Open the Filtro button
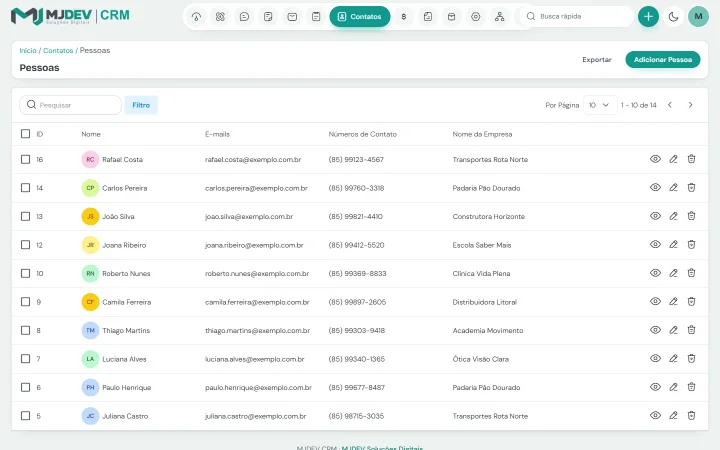The height and width of the screenshot is (450, 720). (x=141, y=105)
